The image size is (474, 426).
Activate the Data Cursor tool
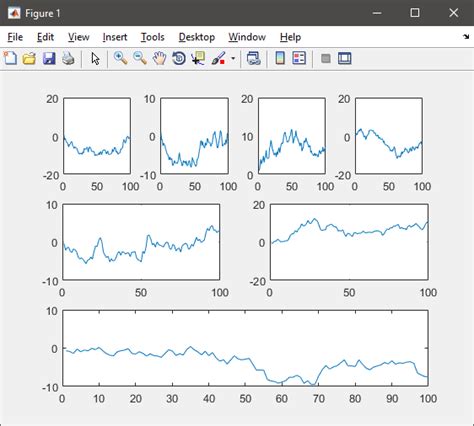pyautogui.click(x=198, y=58)
